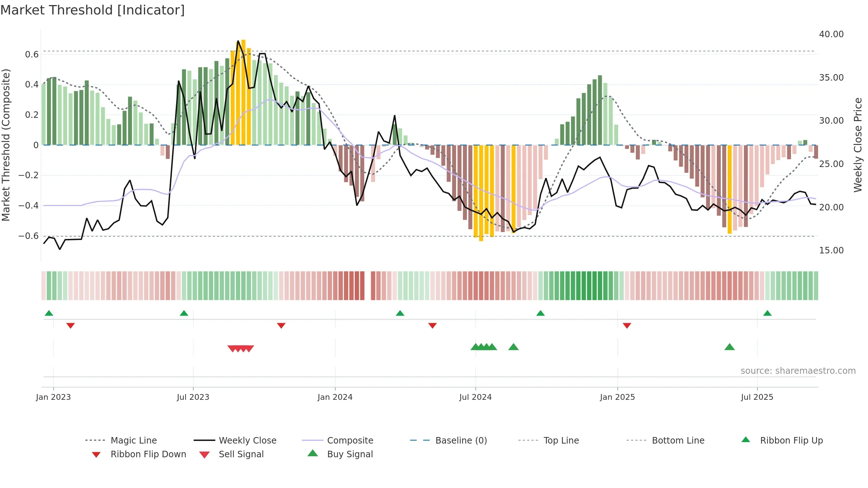This screenshot has height=488, width=868.
Task: Click the red triangle icon in Ribbon Flip Down legend
Action: [96, 455]
